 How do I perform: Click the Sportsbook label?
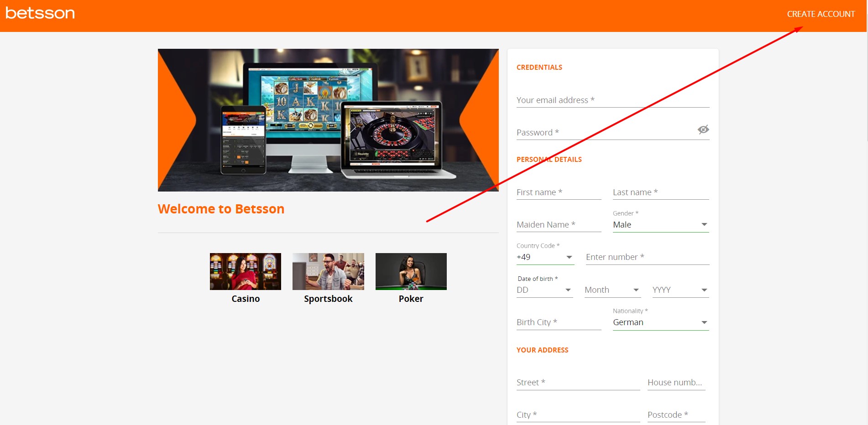328,299
